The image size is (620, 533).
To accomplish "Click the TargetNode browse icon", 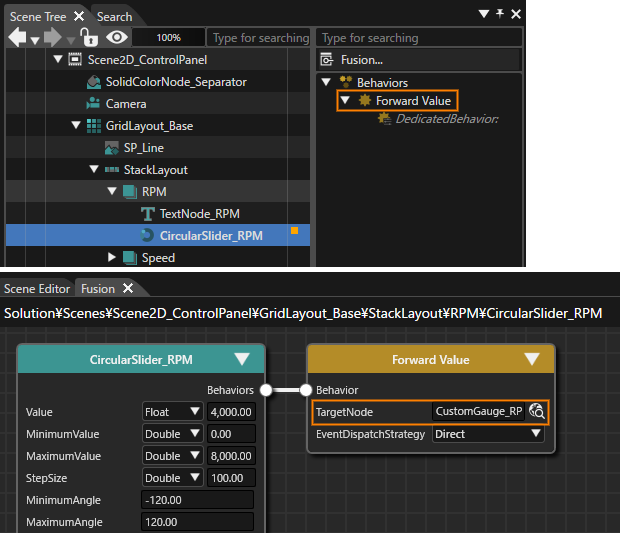I will pyautogui.click(x=537, y=411).
